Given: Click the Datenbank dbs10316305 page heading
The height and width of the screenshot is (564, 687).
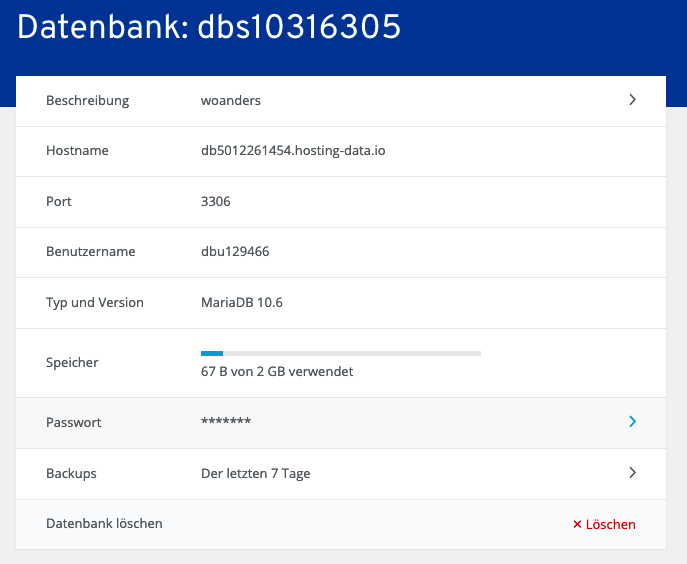Looking at the screenshot, I should 209,27.
